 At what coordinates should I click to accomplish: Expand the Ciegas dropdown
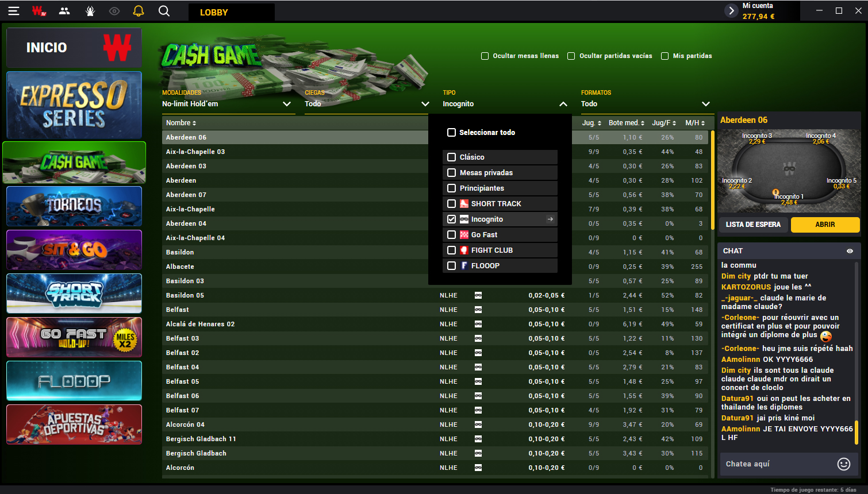tap(367, 104)
